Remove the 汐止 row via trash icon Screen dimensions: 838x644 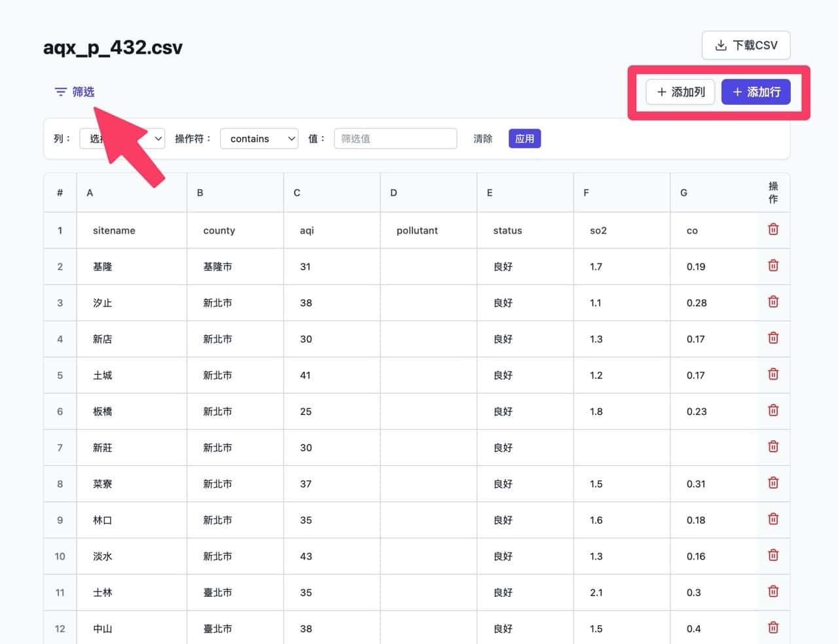pos(773,302)
